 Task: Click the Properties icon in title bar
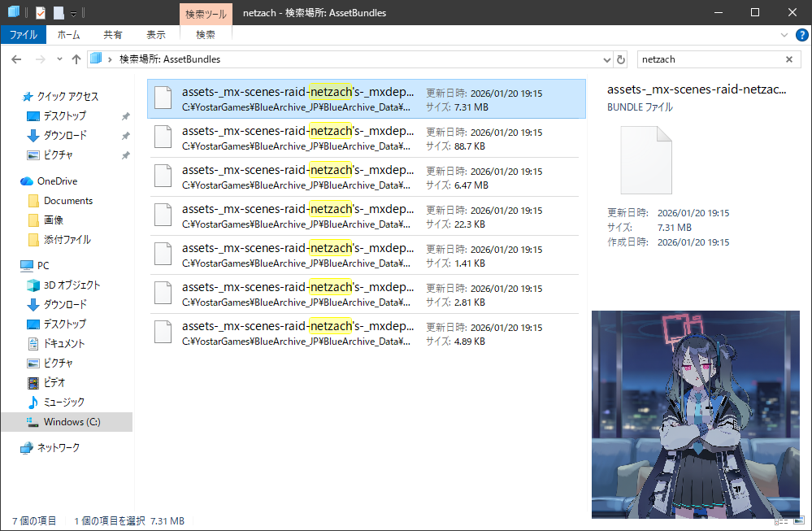point(41,12)
